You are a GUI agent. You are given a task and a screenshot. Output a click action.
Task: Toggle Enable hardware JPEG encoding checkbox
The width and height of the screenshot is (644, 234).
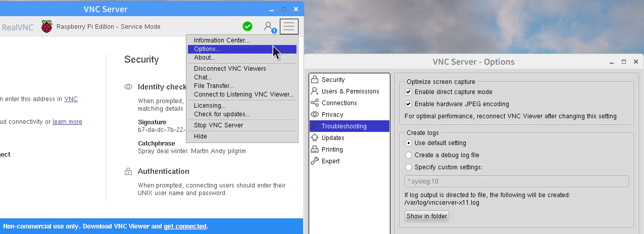pyautogui.click(x=409, y=104)
